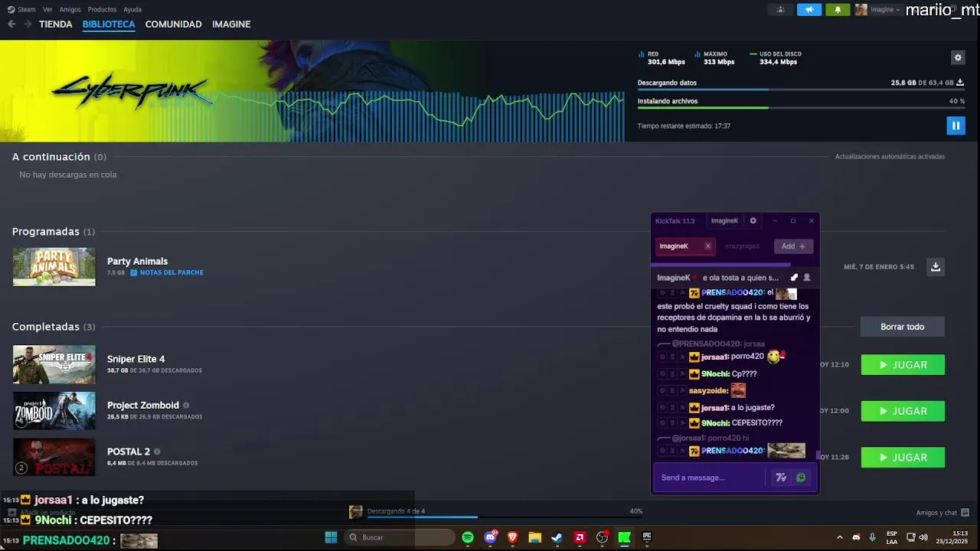Viewport: 980px width, 551px height.
Task: Switch to the IMAGINE profile tab
Action: pyautogui.click(x=231, y=24)
